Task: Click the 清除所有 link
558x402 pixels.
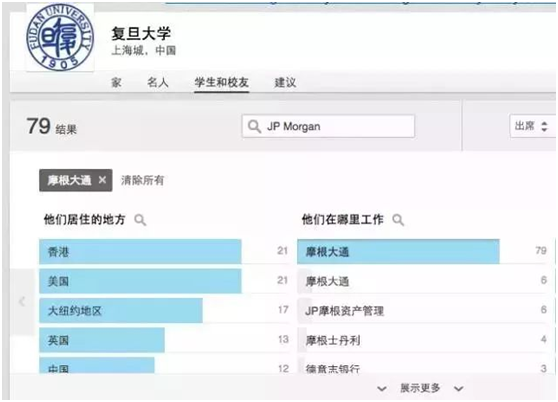Action: point(142,180)
